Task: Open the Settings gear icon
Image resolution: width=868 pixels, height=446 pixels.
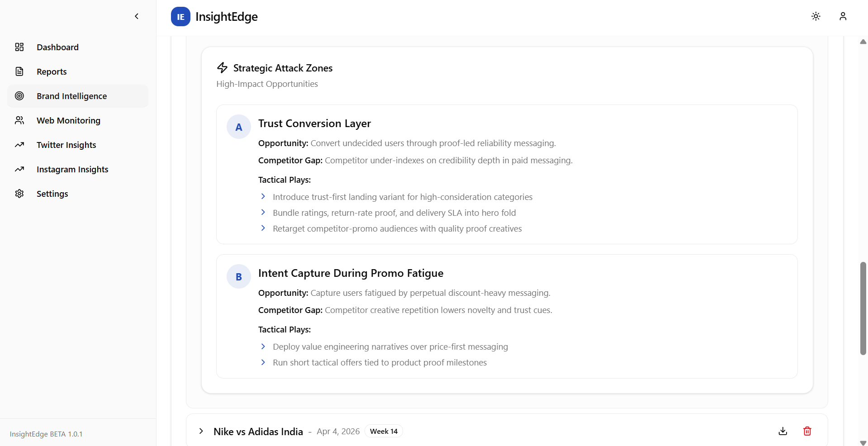Action: (x=19, y=194)
